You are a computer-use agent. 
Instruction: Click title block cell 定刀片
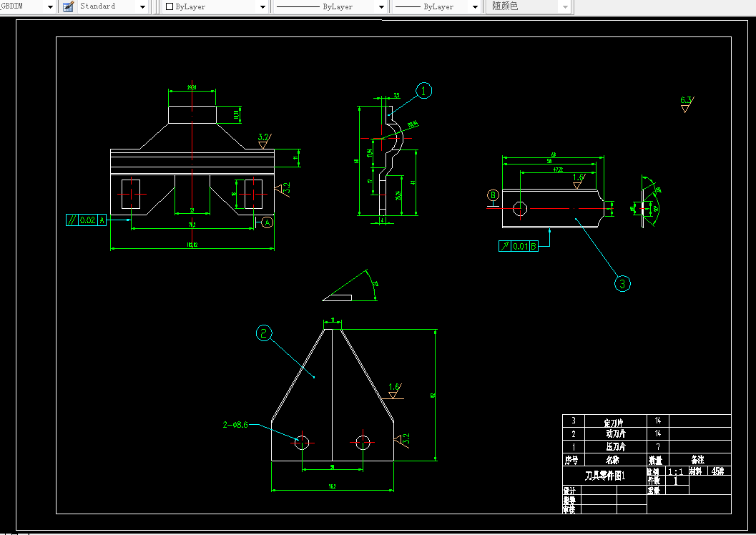click(615, 421)
